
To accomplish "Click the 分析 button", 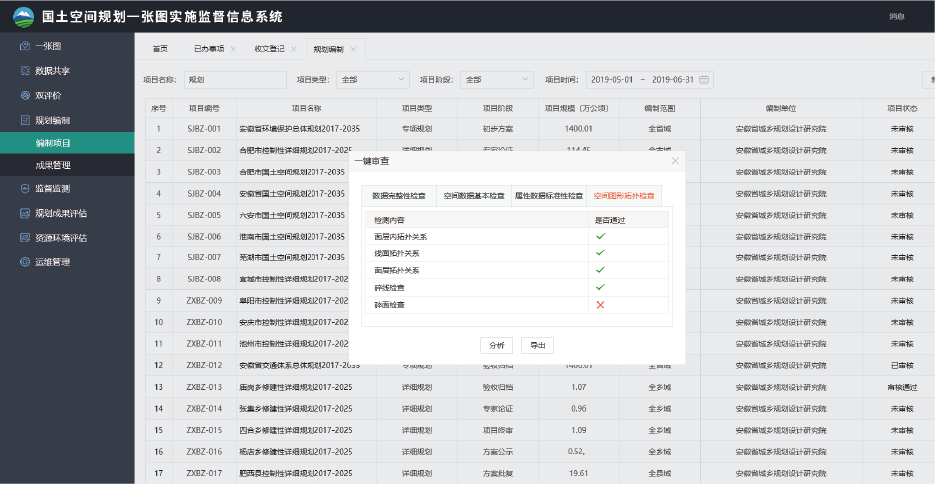I will pos(496,345).
